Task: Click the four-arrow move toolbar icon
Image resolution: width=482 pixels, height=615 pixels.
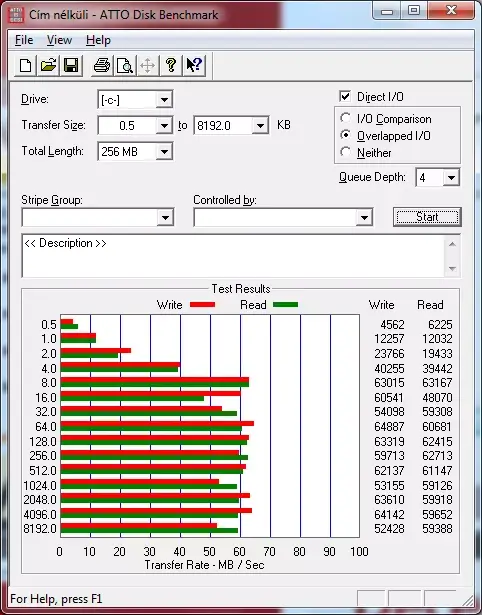Action: pyautogui.click(x=147, y=65)
